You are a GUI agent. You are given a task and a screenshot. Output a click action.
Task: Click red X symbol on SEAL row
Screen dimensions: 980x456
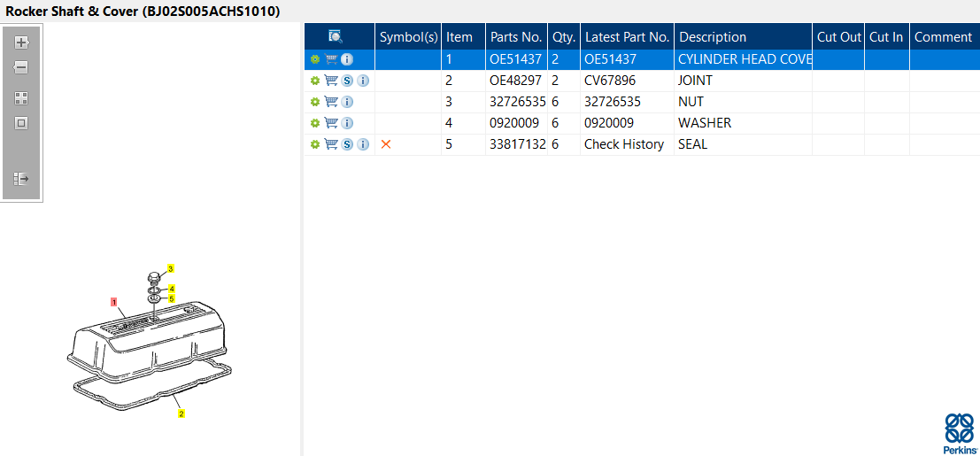tap(386, 144)
